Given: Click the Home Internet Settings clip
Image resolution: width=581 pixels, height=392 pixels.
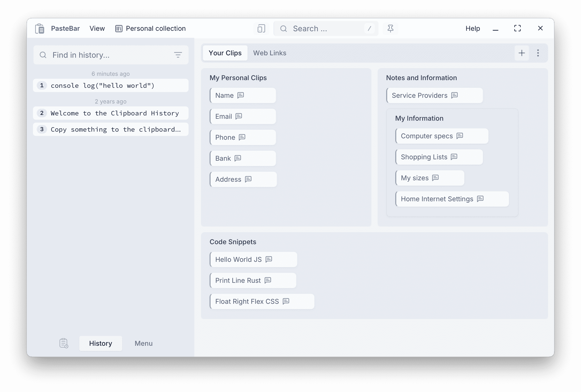Looking at the screenshot, I should click(437, 199).
